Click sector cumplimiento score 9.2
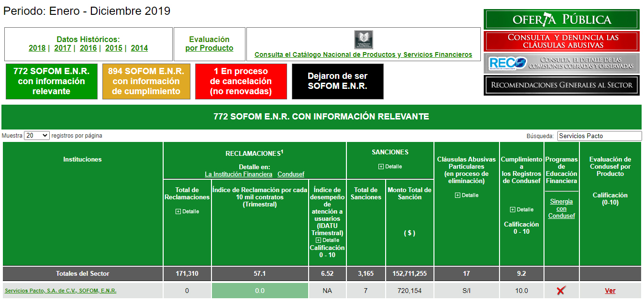Viewport: 644px width, 303px height. pos(522,274)
